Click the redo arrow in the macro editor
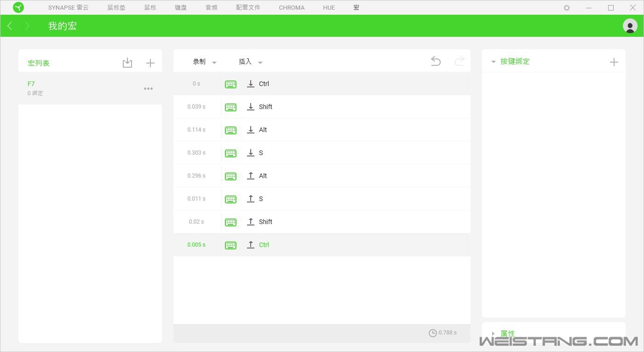Viewport: 644px width, 352px height. [459, 60]
